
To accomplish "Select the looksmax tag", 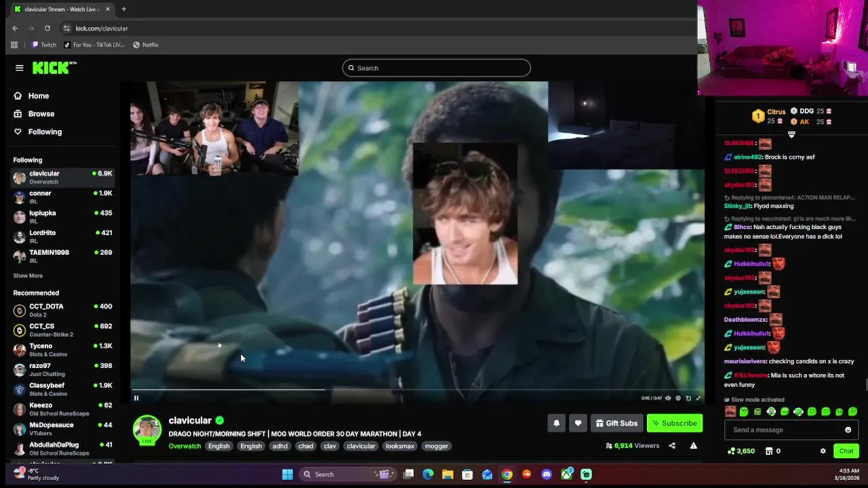I will [399, 446].
